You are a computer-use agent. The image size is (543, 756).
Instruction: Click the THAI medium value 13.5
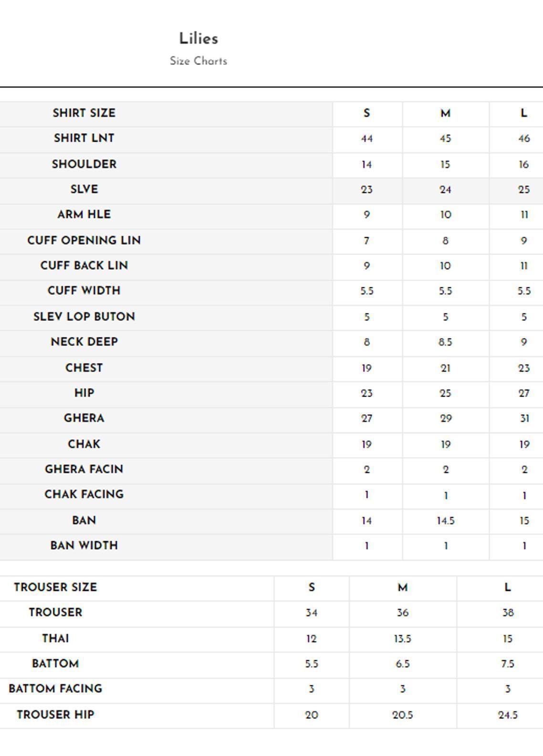(x=402, y=639)
